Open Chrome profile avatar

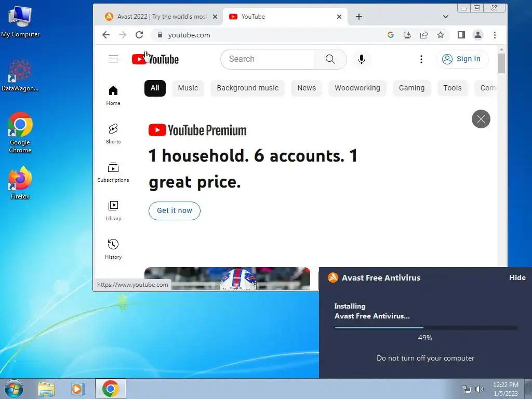tap(478, 35)
